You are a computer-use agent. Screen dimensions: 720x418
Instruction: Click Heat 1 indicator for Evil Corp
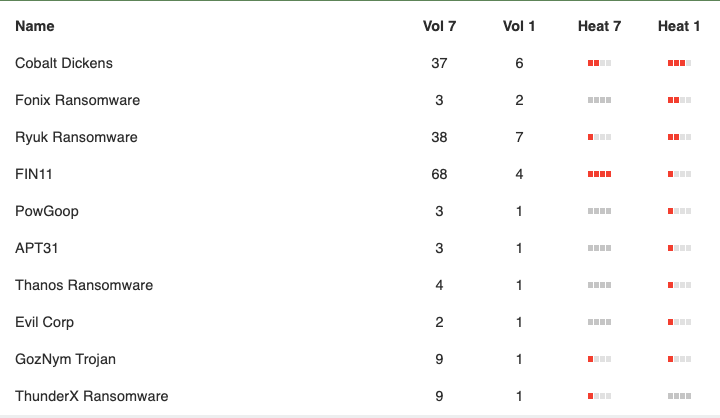(679, 322)
